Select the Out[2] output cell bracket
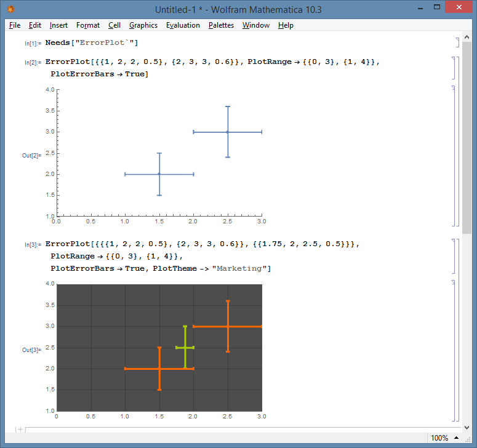This screenshot has height=448, width=477. click(x=453, y=156)
